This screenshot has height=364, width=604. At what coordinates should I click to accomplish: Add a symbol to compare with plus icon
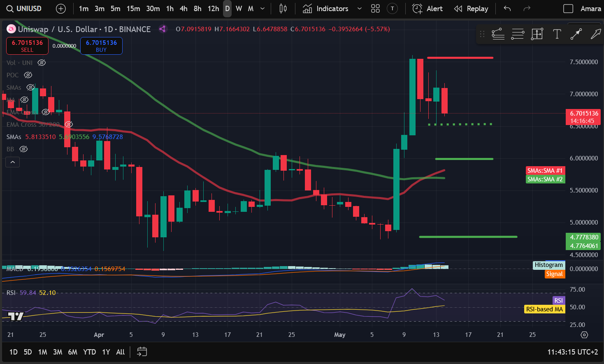click(x=60, y=9)
